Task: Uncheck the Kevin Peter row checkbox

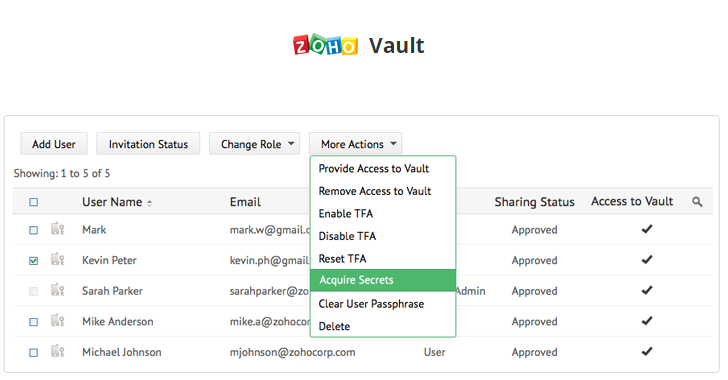Action: coord(33,261)
